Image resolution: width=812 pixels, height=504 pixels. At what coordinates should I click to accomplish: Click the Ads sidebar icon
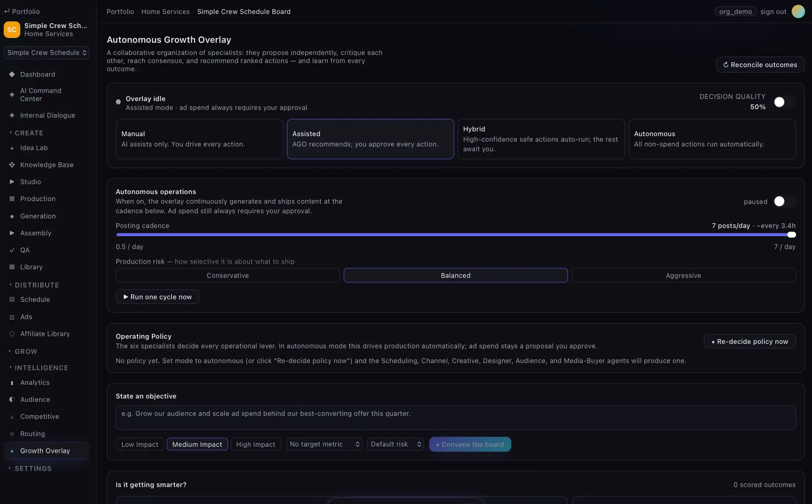pyautogui.click(x=12, y=317)
